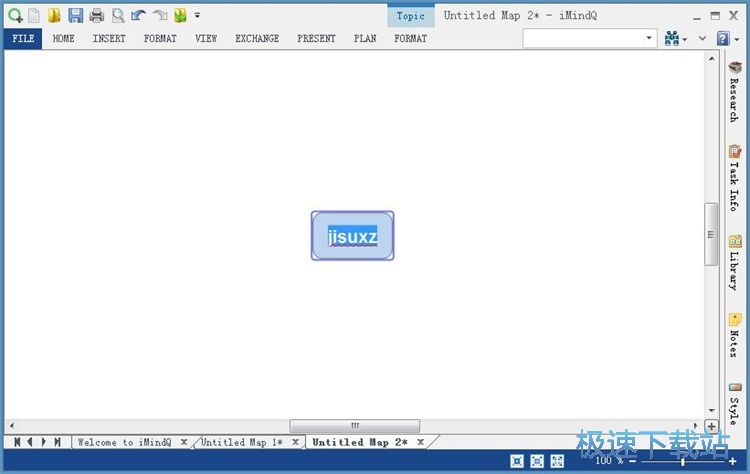The width and height of the screenshot is (750, 474).
Task: Click the yellow-green icon in quick toolbar
Action: [x=180, y=16]
